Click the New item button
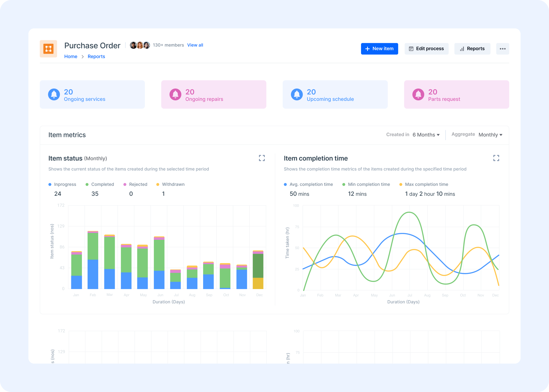Image resolution: width=549 pixels, height=392 pixels. tap(379, 48)
